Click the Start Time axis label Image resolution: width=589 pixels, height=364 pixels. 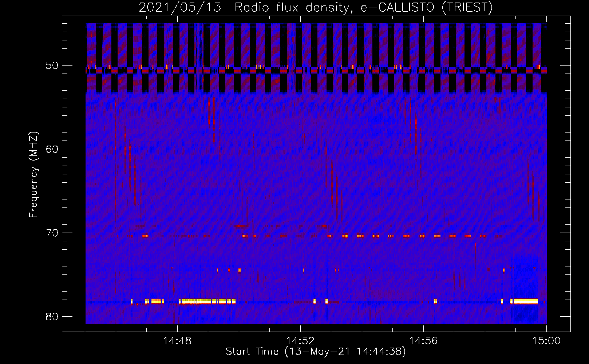(x=316, y=352)
